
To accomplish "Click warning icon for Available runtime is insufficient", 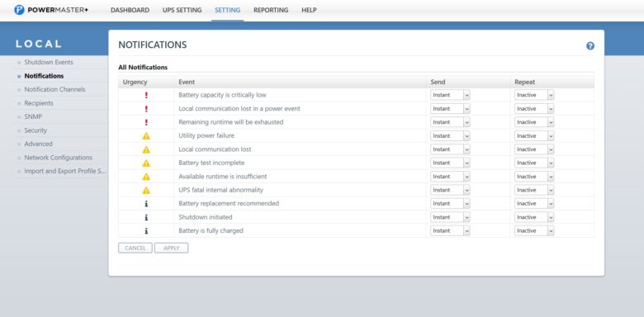I will pyautogui.click(x=146, y=177).
